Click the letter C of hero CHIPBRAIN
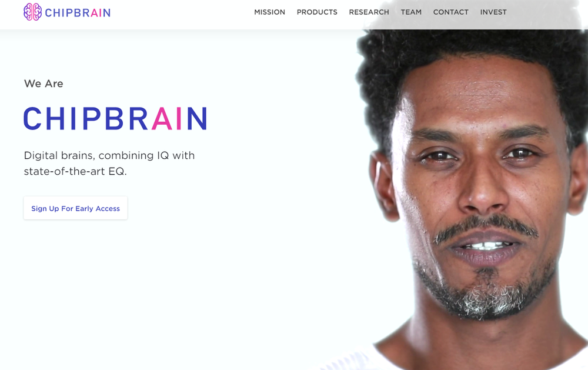 [x=32, y=119]
